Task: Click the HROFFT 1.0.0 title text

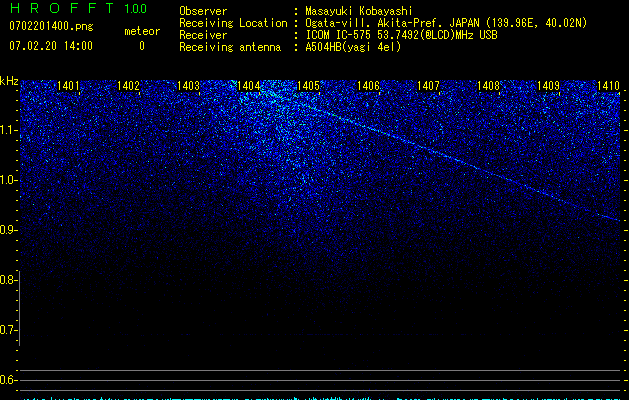Action: coord(78,8)
